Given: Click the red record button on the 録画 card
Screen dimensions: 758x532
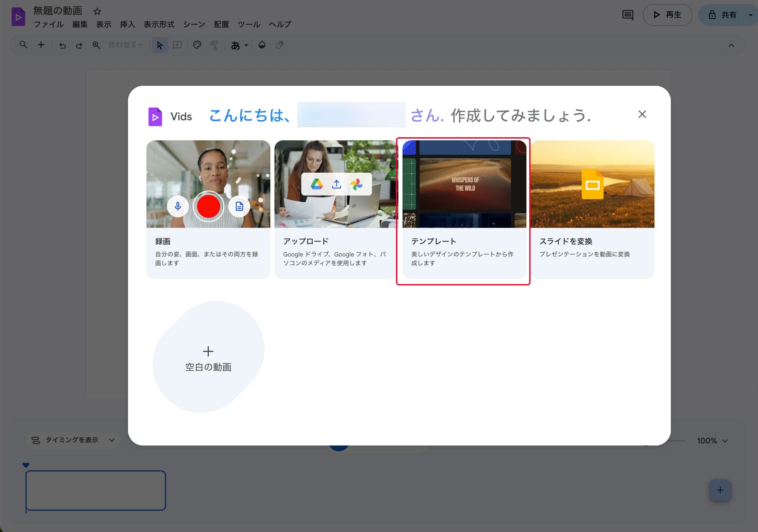Looking at the screenshot, I should point(208,206).
